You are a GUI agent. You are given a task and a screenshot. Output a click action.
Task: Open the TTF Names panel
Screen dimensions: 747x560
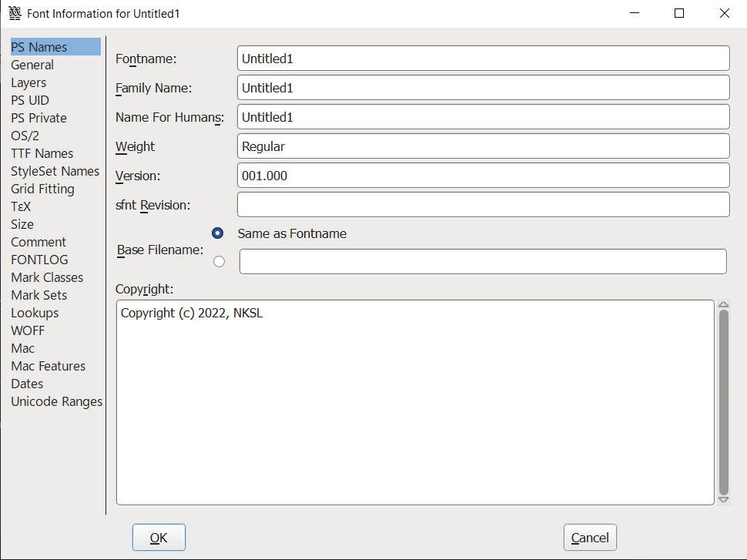pos(42,153)
